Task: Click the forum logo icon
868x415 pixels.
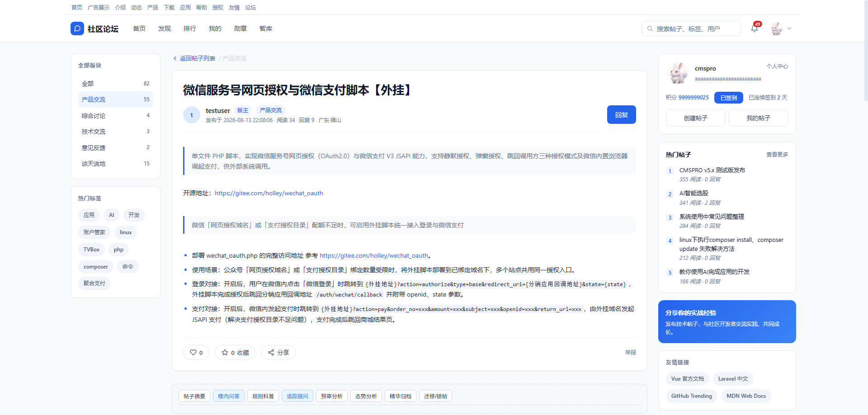Action: (x=77, y=28)
